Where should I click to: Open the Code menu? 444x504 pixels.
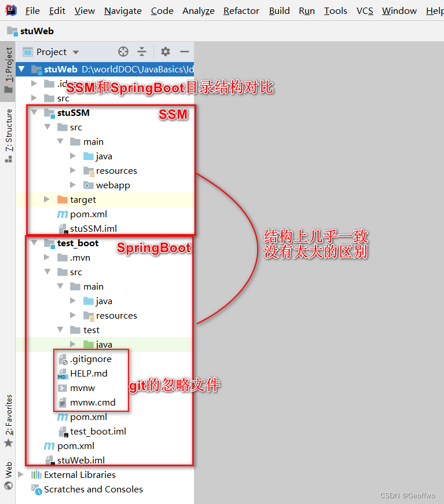click(162, 11)
